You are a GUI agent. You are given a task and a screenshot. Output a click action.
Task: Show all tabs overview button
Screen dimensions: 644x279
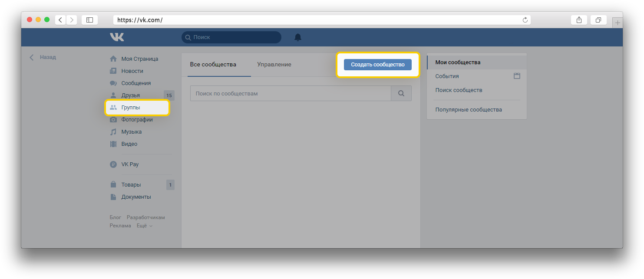click(x=598, y=20)
